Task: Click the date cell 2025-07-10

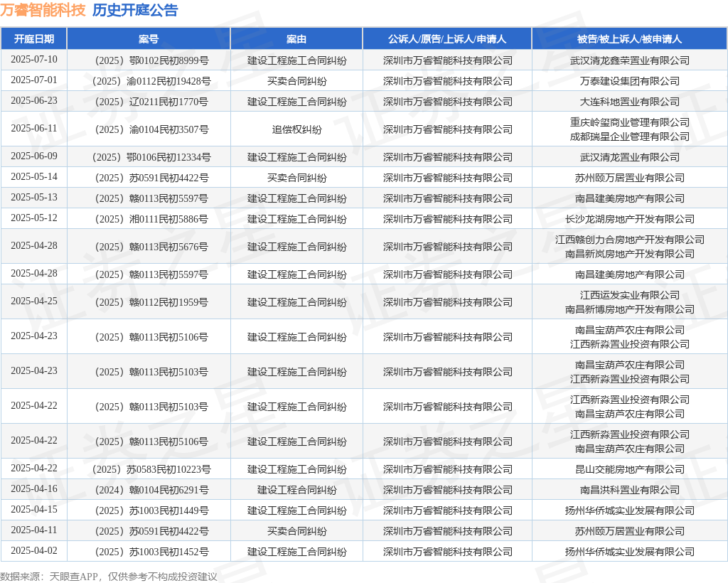Action: (x=34, y=60)
